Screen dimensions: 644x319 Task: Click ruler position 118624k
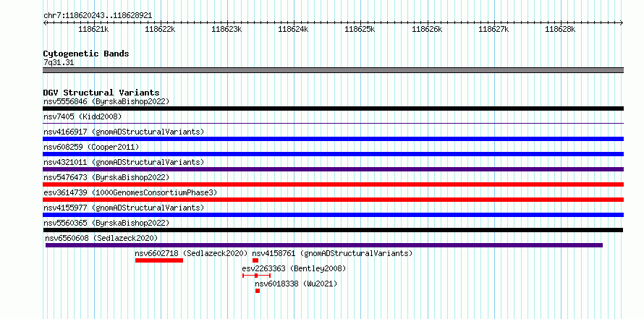293,29
